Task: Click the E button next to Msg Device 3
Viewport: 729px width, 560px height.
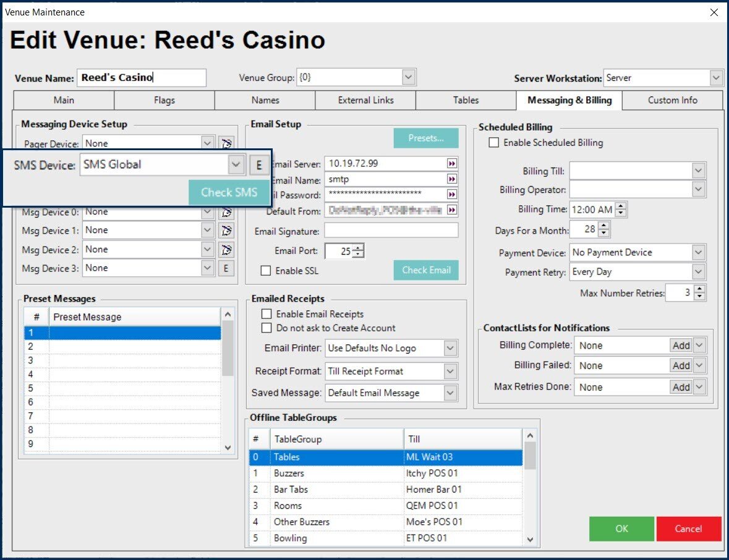Action: (227, 268)
